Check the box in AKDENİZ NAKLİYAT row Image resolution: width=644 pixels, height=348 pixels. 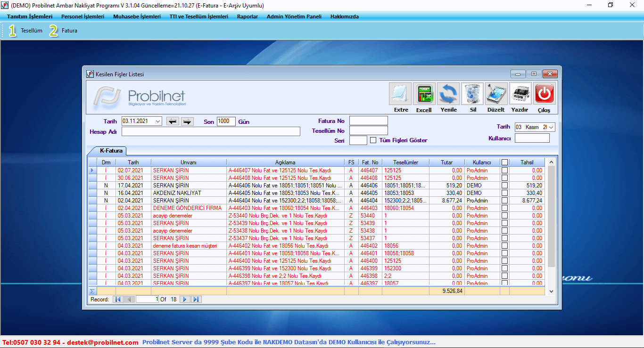[x=504, y=193]
